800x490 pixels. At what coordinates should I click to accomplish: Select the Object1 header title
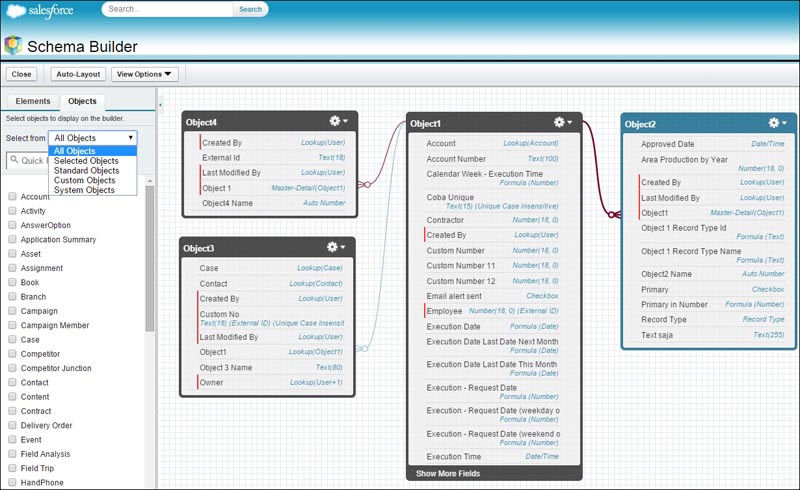tap(425, 124)
